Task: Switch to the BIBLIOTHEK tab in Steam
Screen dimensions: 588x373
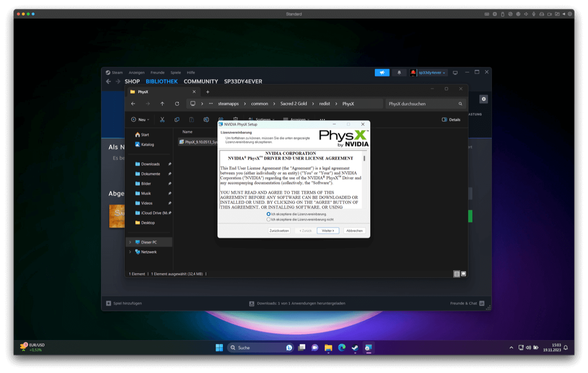Action: pos(162,81)
